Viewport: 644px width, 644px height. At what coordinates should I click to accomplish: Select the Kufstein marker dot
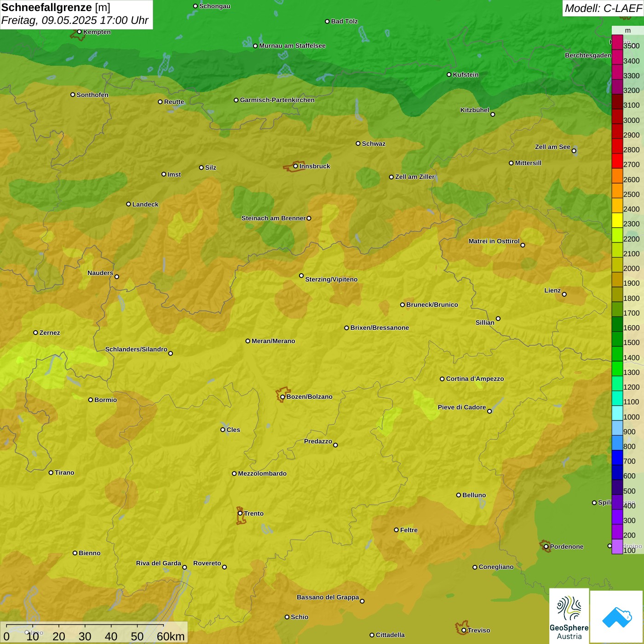pyautogui.click(x=449, y=75)
